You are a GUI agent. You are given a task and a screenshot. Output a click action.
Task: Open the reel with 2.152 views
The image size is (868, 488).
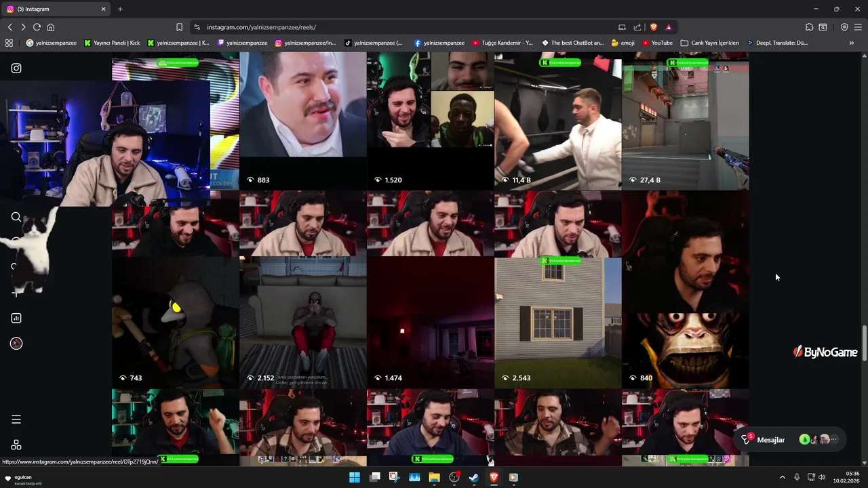click(x=302, y=289)
